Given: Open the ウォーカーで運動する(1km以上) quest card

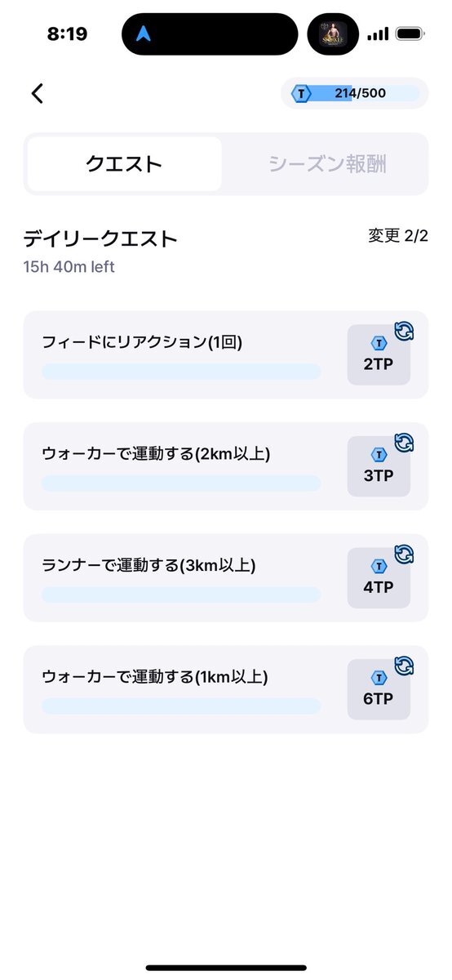Looking at the screenshot, I should 226,689.
